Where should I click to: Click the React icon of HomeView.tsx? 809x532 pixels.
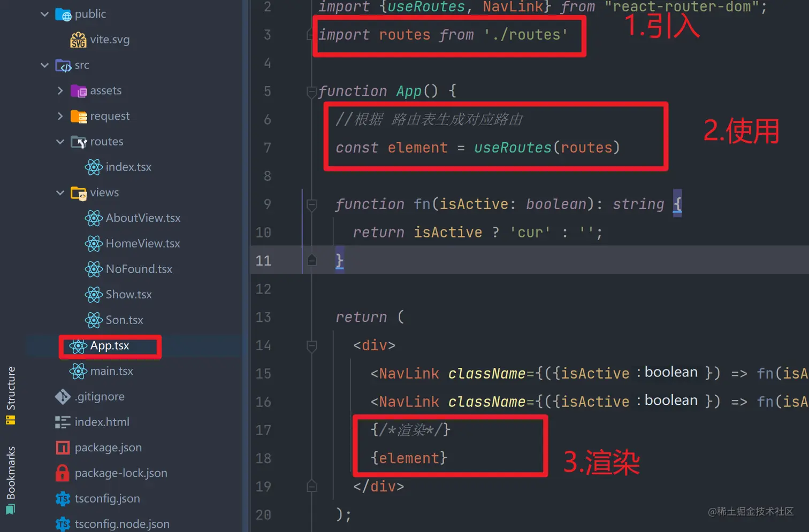94,244
